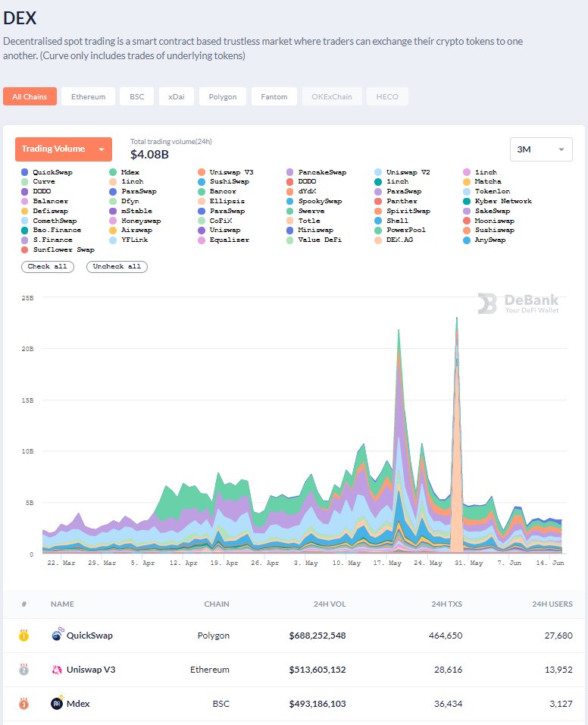588x725 pixels.
Task: Click the Swerve legend color dot
Action: point(289,211)
